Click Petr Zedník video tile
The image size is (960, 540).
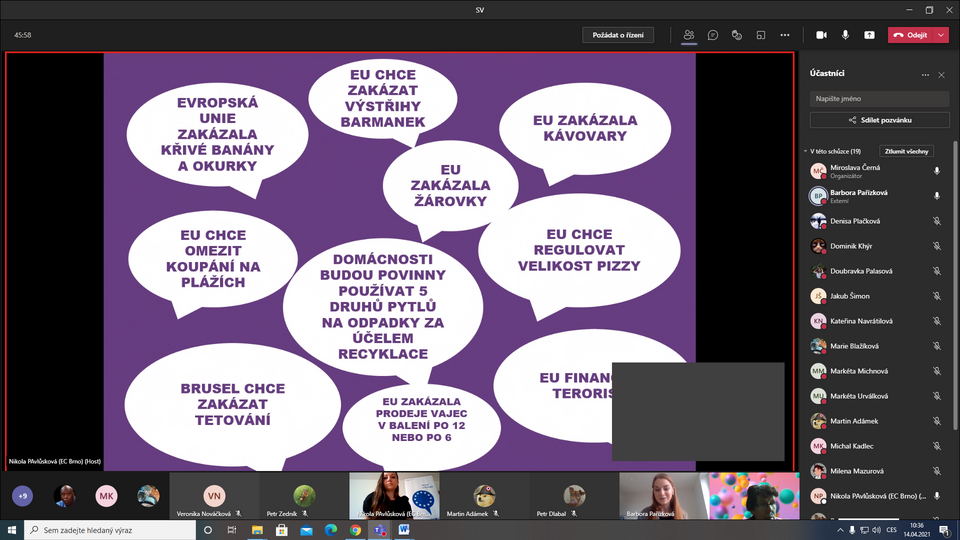[x=304, y=495]
